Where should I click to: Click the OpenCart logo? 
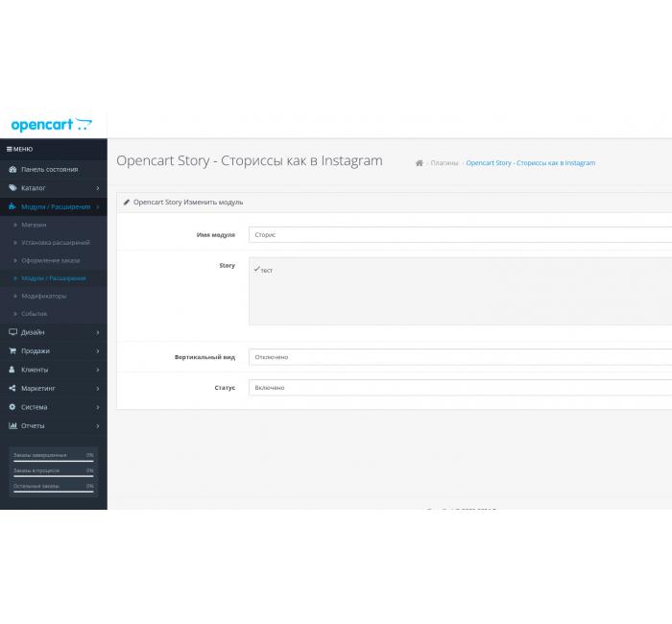[x=52, y=125]
